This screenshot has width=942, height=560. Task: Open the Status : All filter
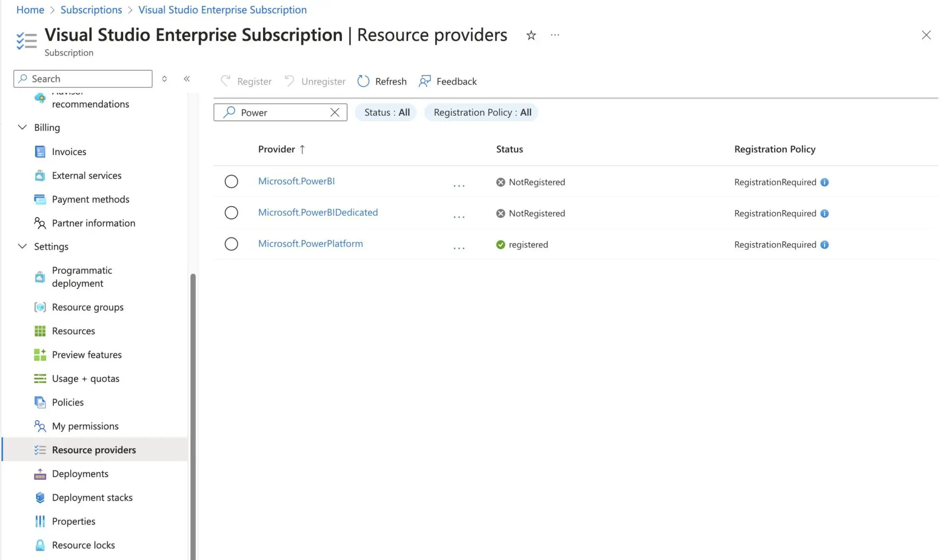pyautogui.click(x=386, y=112)
